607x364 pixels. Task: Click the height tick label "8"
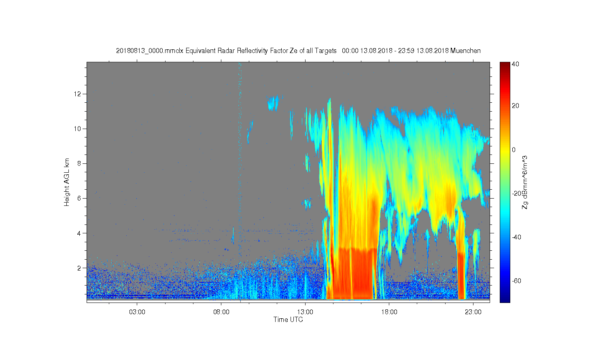click(x=79, y=163)
